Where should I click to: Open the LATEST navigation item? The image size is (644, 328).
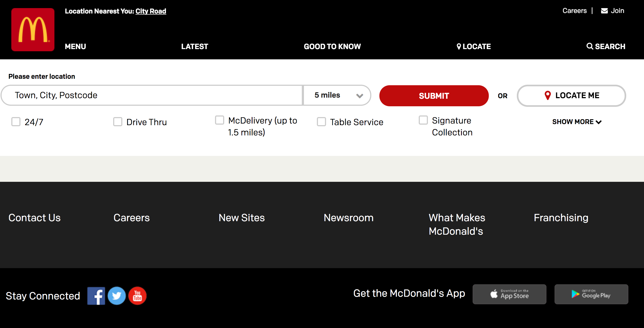[x=195, y=47]
